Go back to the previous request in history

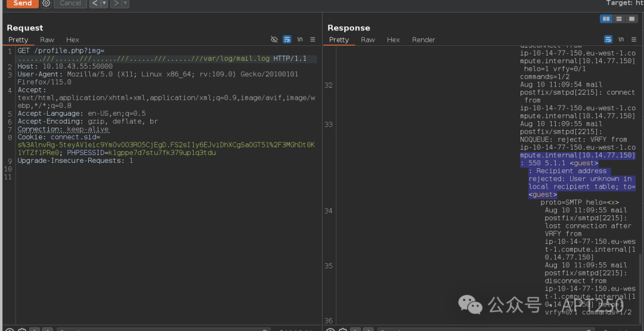tap(95, 4)
